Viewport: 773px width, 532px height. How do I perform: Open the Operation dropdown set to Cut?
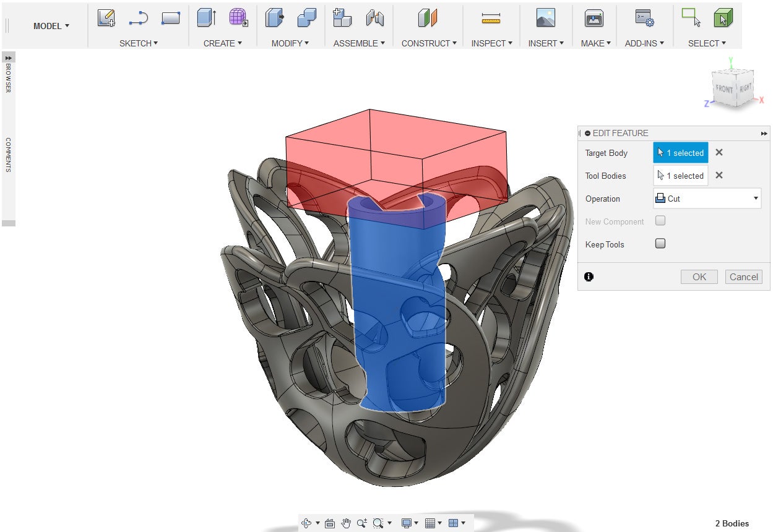click(707, 199)
